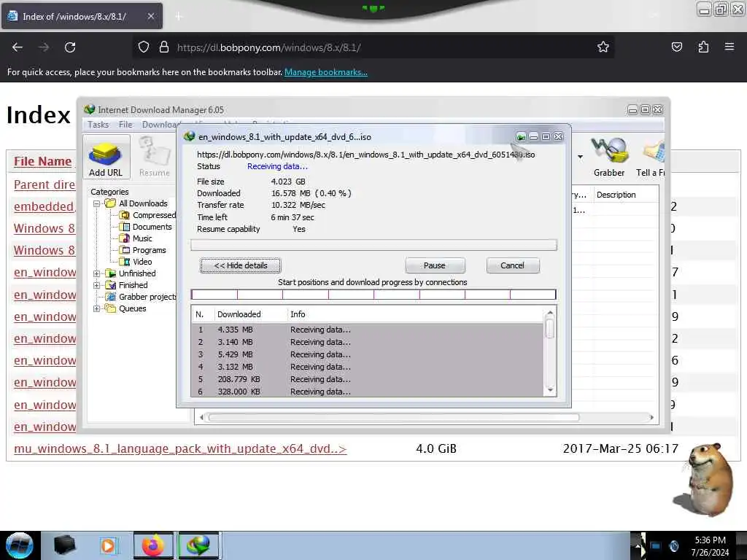The height and width of the screenshot is (560, 747).
Task: Click the Firefox address bar URL
Action: click(x=268, y=47)
